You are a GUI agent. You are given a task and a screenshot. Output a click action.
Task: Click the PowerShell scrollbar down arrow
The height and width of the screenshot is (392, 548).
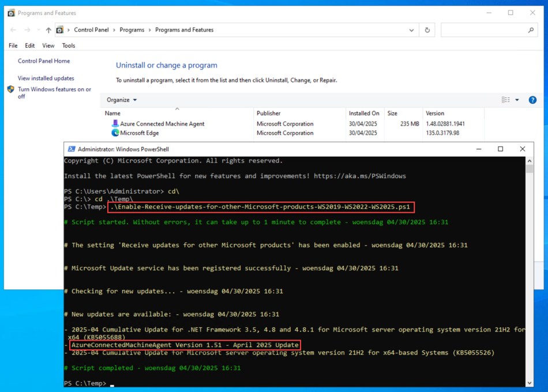528,382
